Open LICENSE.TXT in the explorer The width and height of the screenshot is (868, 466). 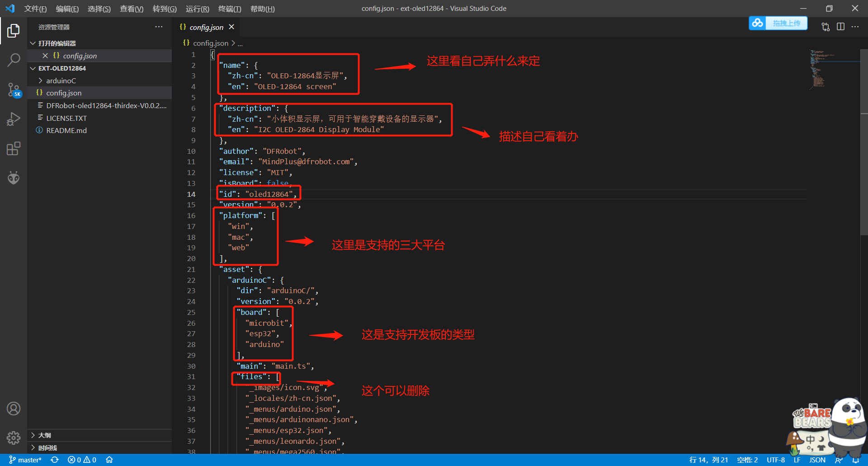tap(99, 118)
